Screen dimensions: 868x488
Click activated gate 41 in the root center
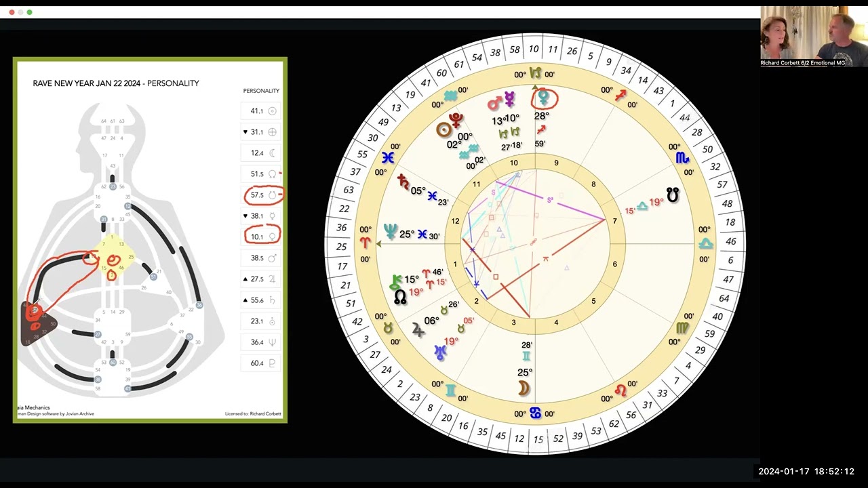127,388
